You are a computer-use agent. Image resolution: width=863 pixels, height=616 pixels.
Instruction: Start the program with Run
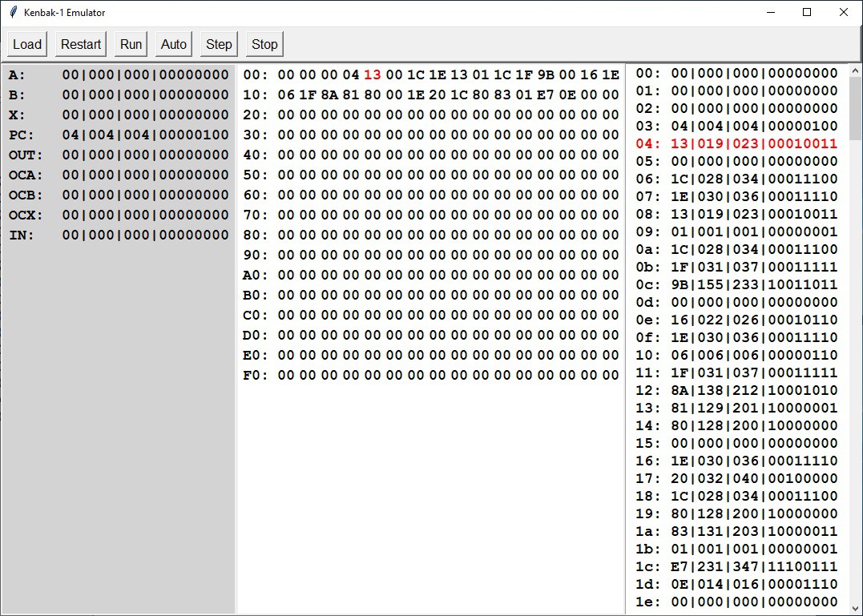tap(131, 44)
